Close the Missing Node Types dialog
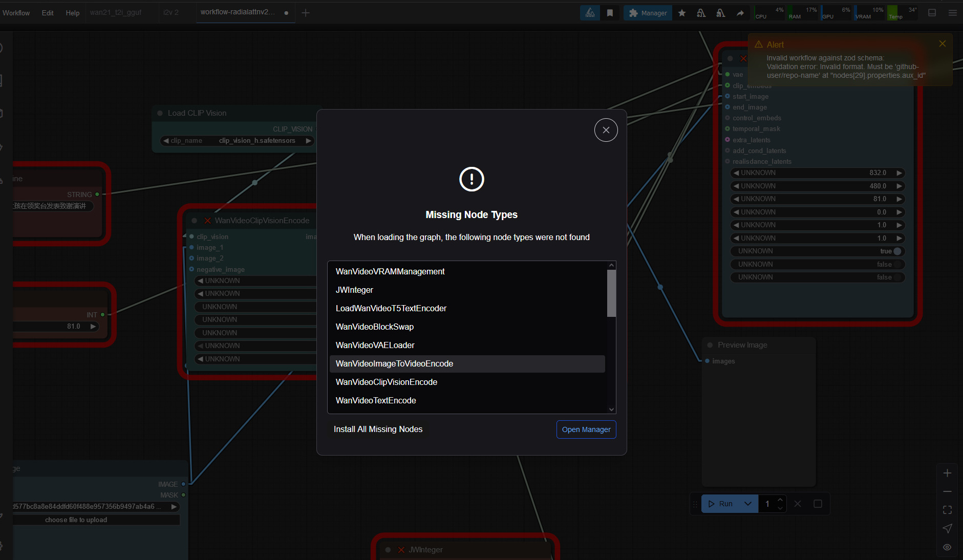Image resolution: width=963 pixels, height=560 pixels. click(606, 130)
